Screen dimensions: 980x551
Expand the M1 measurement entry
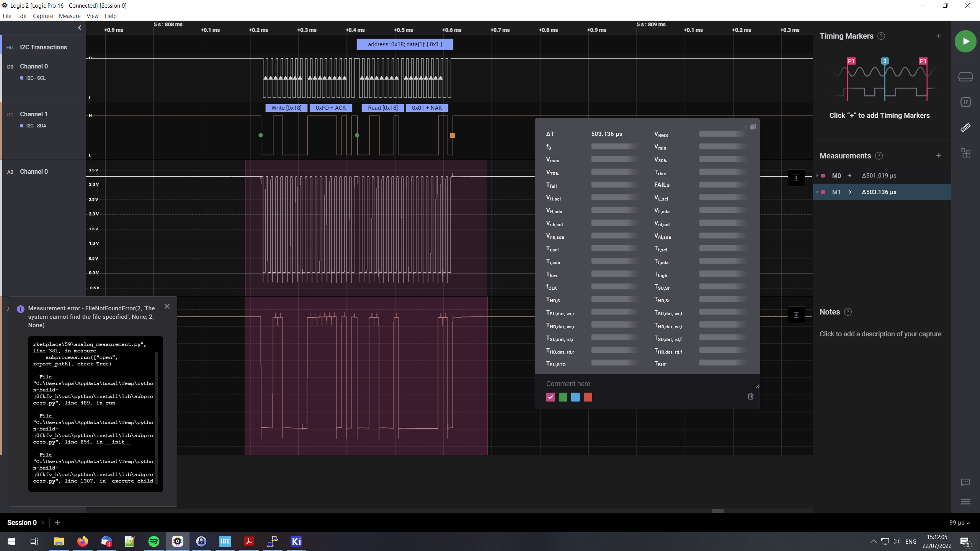click(x=817, y=192)
